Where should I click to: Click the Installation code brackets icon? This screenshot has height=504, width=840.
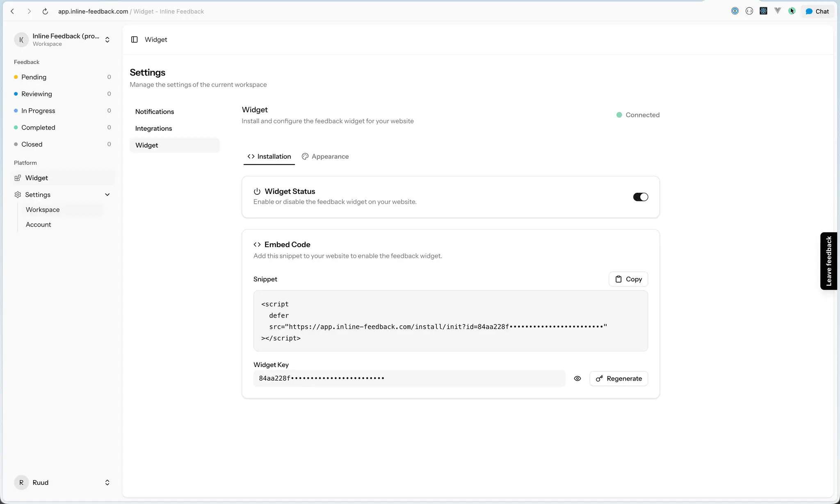(251, 157)
